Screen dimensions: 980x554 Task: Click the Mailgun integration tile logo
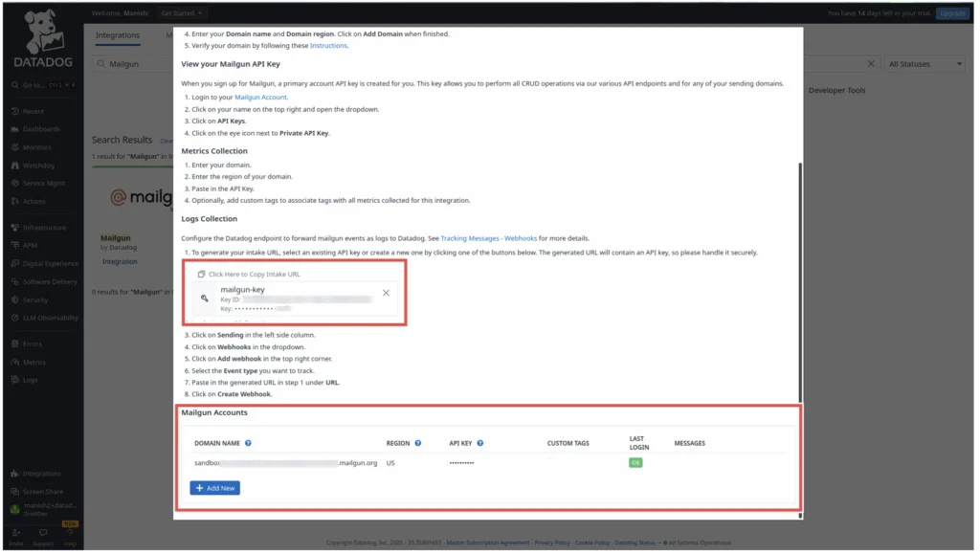tap(142, 198)
